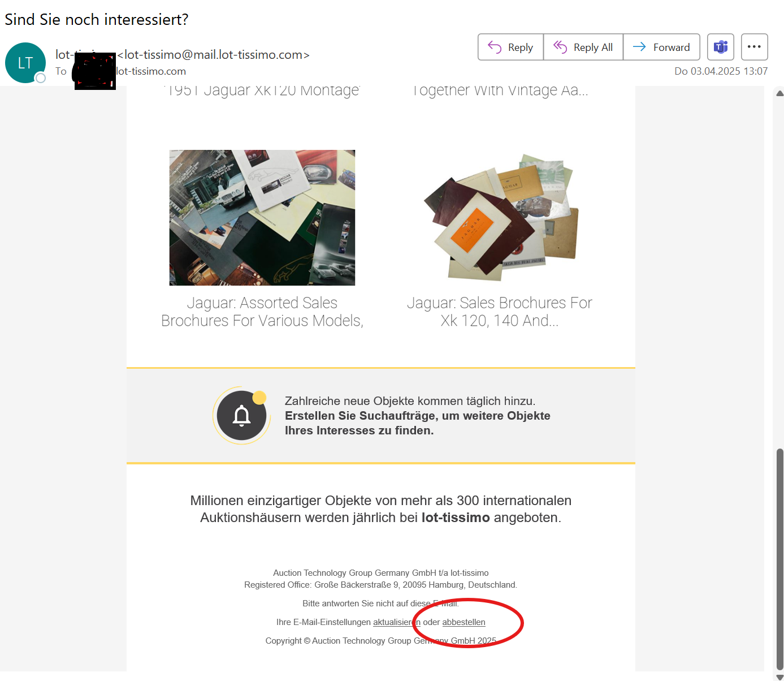
Task: Open the Jaguar Xk 120 brochures thumbnail
Action: pos(500,218)
